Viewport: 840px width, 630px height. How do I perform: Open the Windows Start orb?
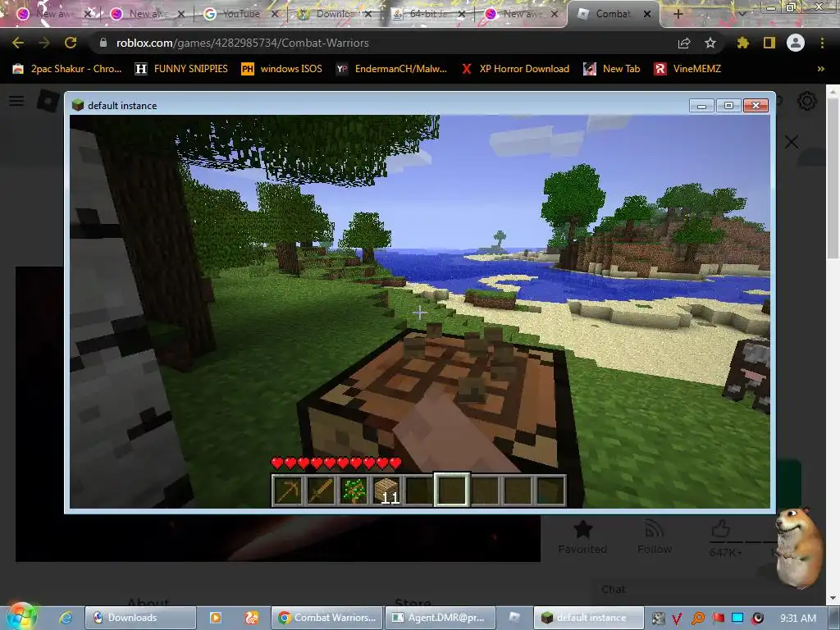coord(21,617)
